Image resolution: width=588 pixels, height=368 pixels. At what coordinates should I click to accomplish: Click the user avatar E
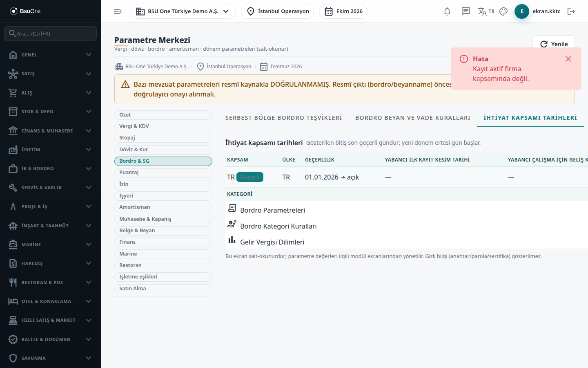[522, 11]
